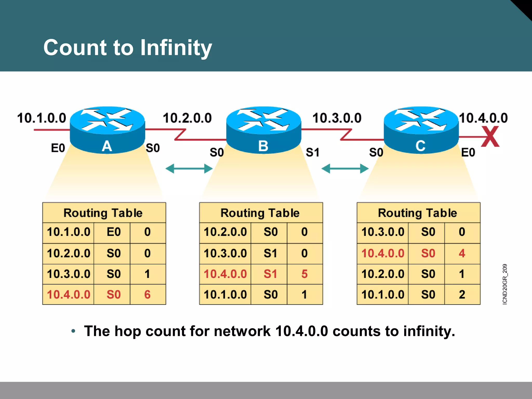Screen dimensions: 532x399
Task: Click the vertical ICND20GR_209 figure reference
Action: point(505,284)
